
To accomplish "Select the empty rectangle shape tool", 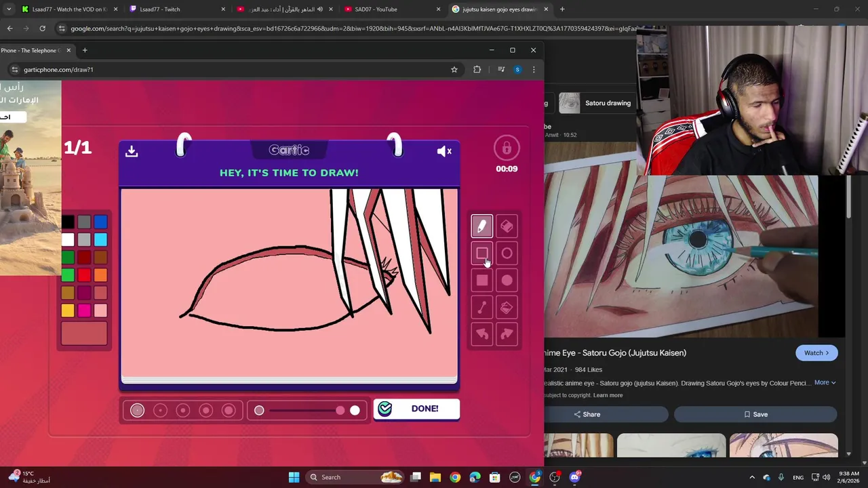I will click(482, 253).
